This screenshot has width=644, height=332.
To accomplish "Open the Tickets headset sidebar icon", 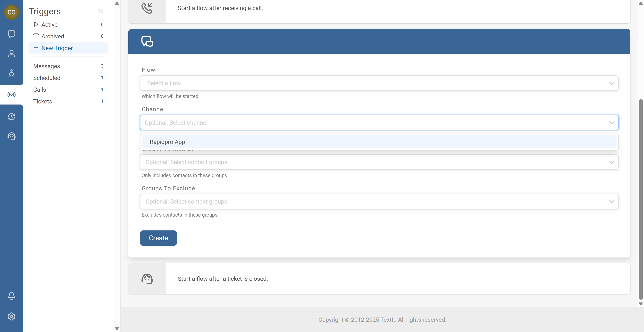I will click(x=11, y=136).
